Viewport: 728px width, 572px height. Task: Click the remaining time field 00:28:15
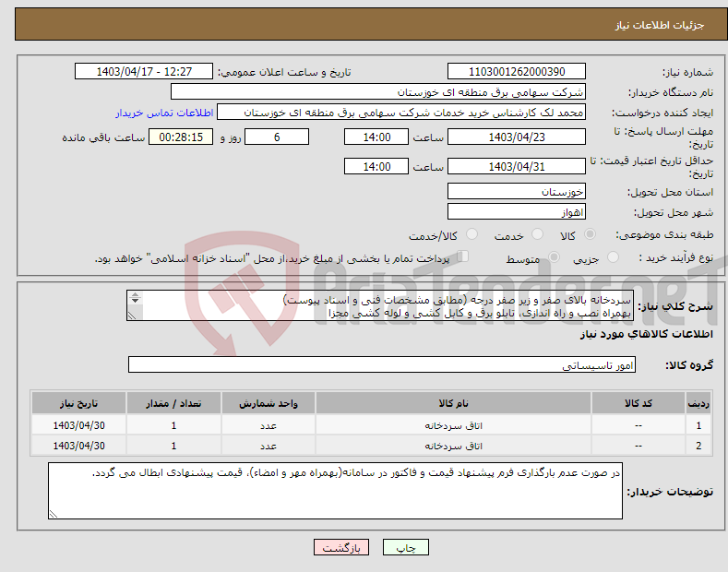click(x=181, y=137)
